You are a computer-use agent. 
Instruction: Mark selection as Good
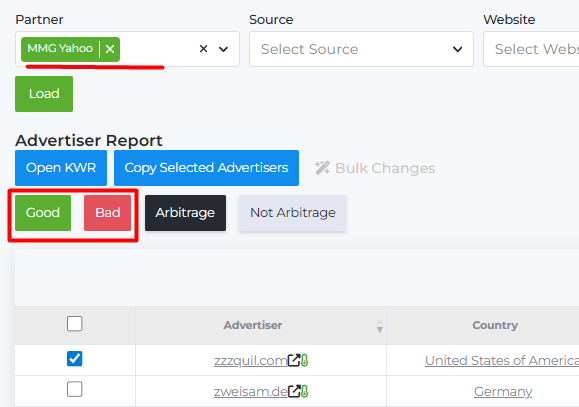[43, 213]
